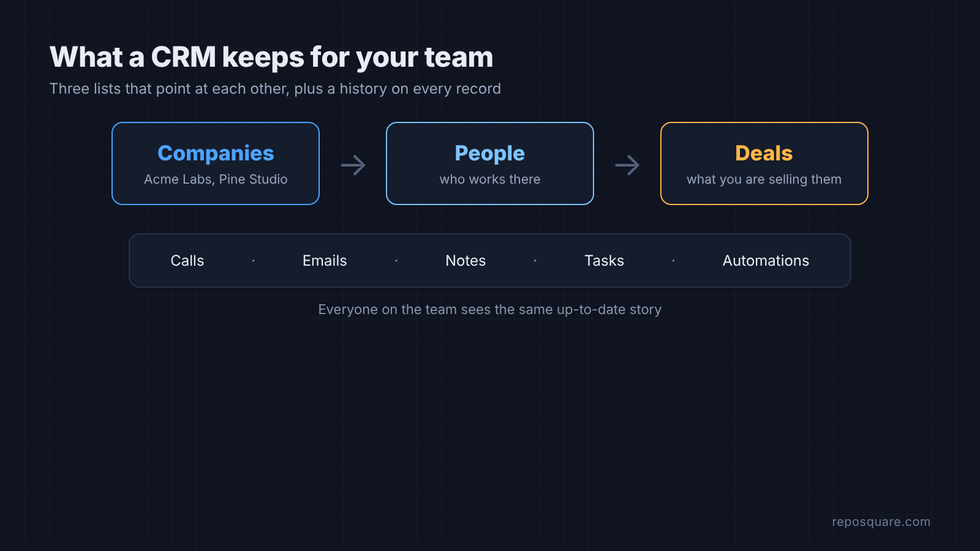Click the Deals card

(x=764, y=163)
